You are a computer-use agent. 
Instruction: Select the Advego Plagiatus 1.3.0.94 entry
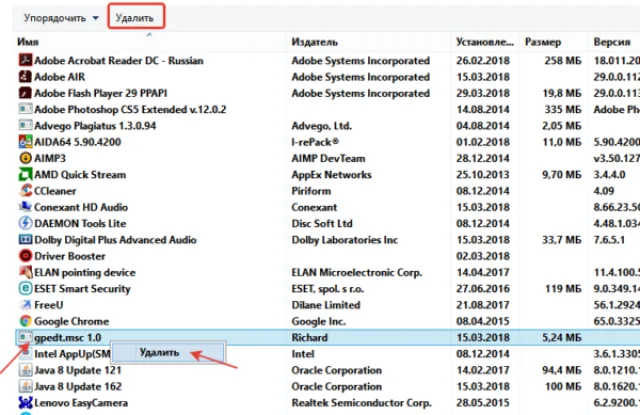(x=95, y=126)
